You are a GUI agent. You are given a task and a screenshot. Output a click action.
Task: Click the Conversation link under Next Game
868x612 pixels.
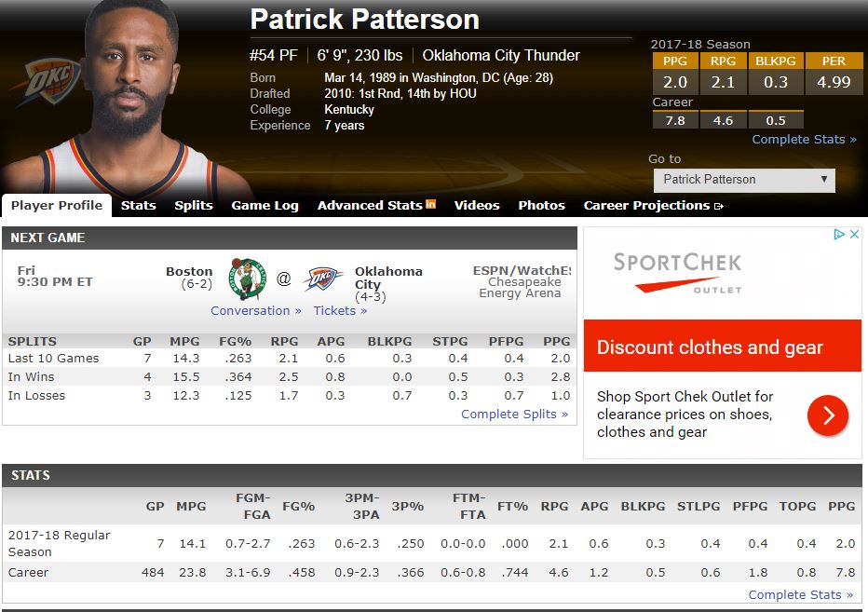[256, 310]
